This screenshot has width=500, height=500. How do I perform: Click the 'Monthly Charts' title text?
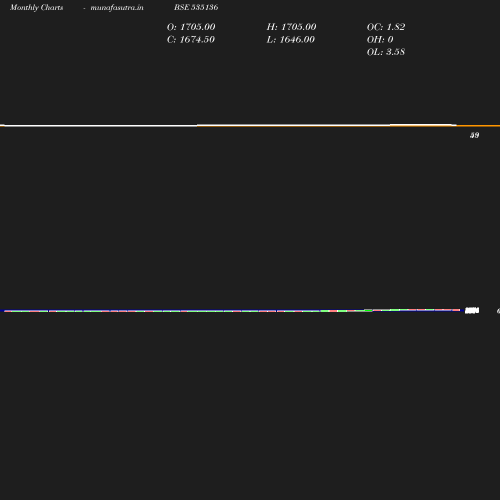[x=37, y=8]
